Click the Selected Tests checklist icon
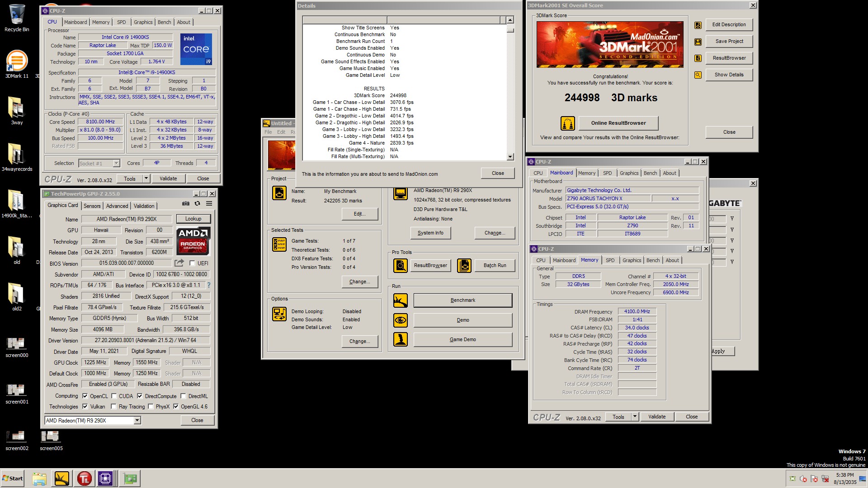868x488 pixels. (x=279, y=244)
